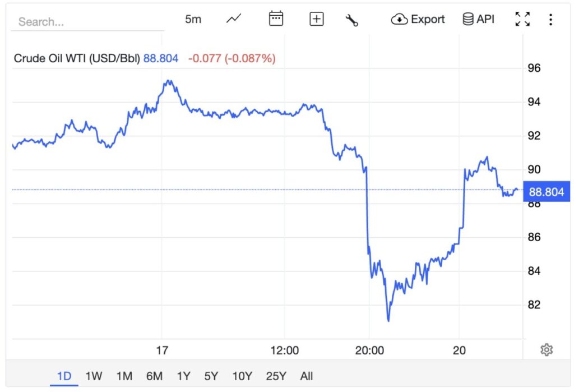Show the 1Y time range
This screenshot has width=574, height=392.
pos(183,376)
